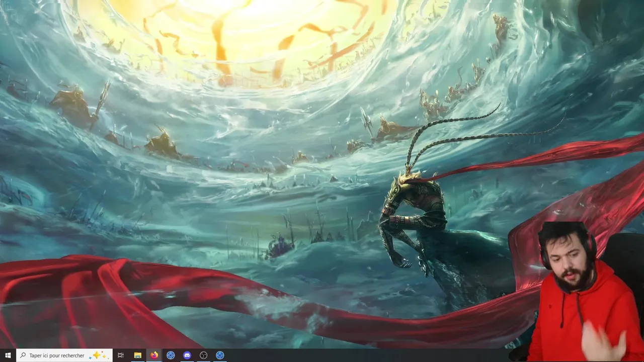Open File Explorer from the taskbar
Viewport: 644px width, 362px height.
tap(137, 355)
